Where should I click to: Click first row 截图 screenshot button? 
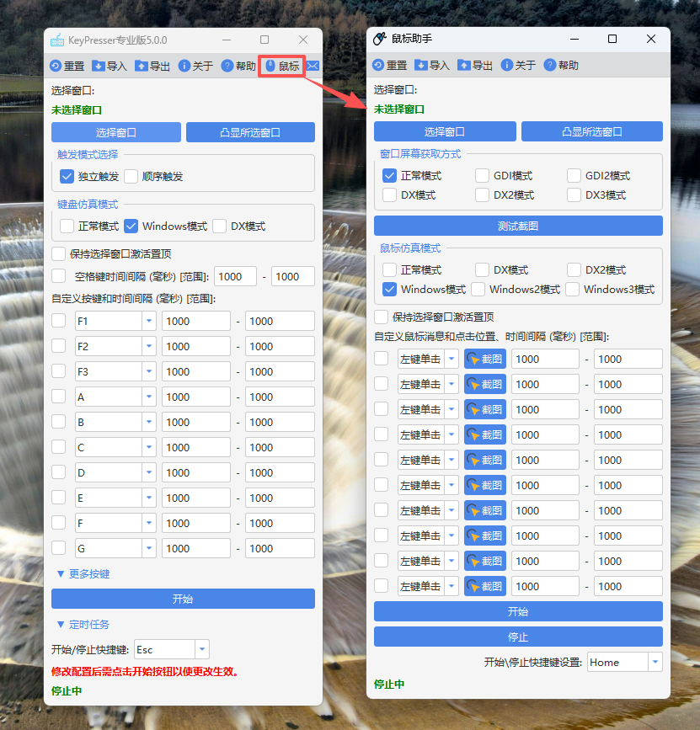pyautogui.click(x=485, y=359)
